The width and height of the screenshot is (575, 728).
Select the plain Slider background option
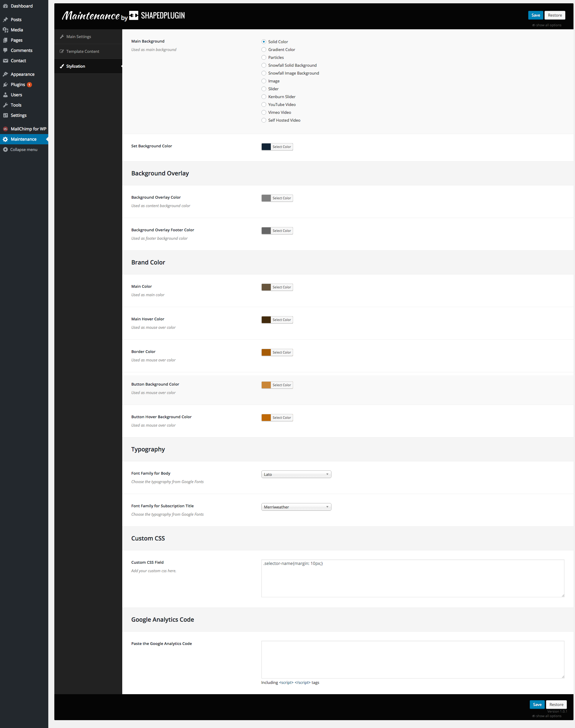pos(264,89)
